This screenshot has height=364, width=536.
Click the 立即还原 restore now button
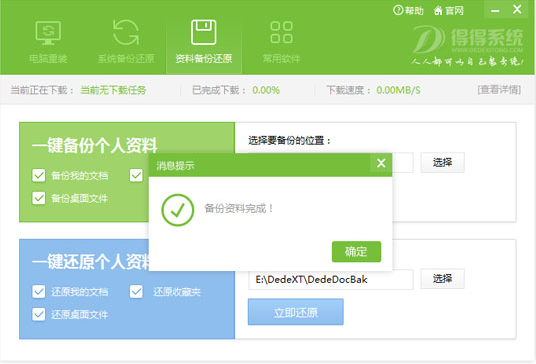296,312
